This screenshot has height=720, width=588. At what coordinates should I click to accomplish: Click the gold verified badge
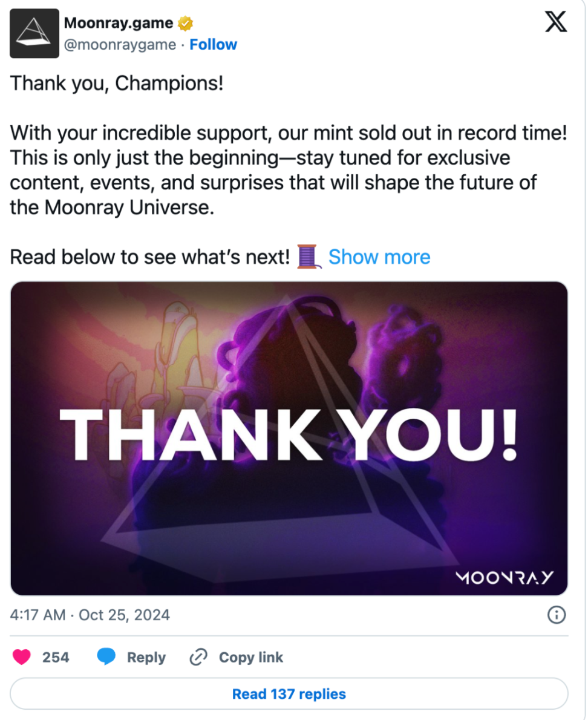pos(186,23)
